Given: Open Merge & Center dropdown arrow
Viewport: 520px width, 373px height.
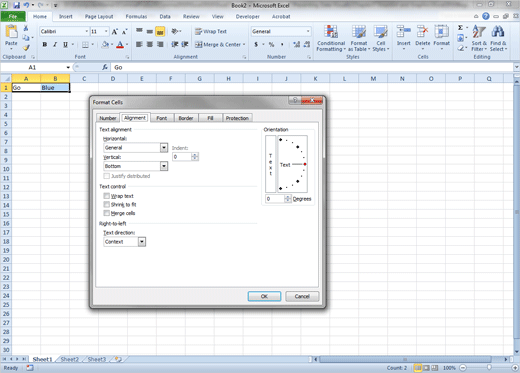Looking at the screenshot, I should [x=244, y=44].
